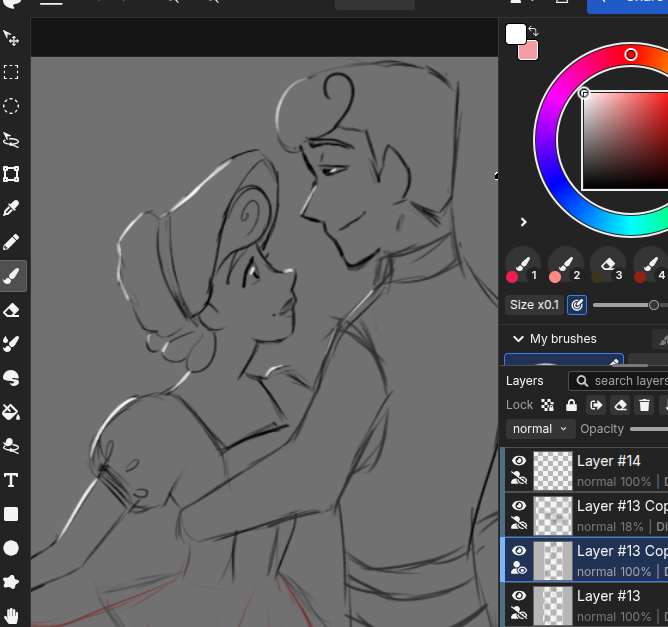Select white foreground color swatch
Viewport: 668px width, 627px height.
[515, 35]
